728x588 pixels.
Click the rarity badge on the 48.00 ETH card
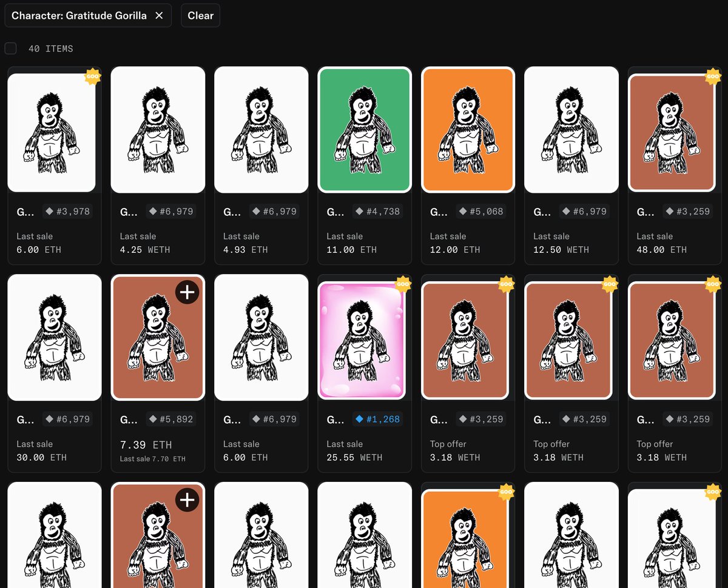click(687, 212)
